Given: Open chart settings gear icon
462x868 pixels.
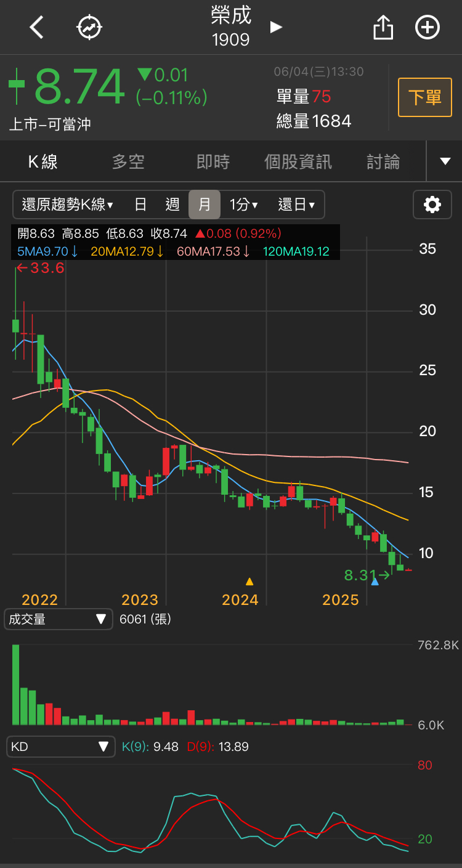Looking at the screenshot, I should 432,205.
